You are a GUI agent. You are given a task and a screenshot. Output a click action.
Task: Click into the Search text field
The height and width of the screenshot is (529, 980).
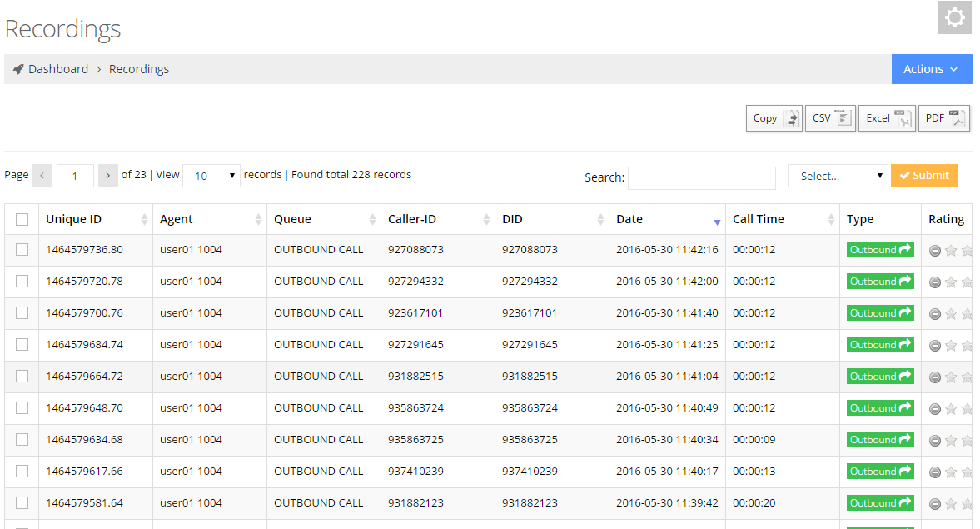coord(701,177)
